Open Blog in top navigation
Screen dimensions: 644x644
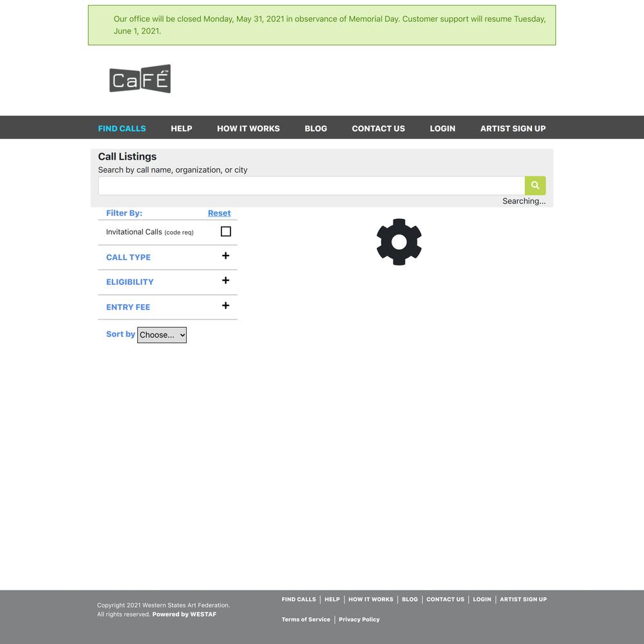[x=316, y=128]
